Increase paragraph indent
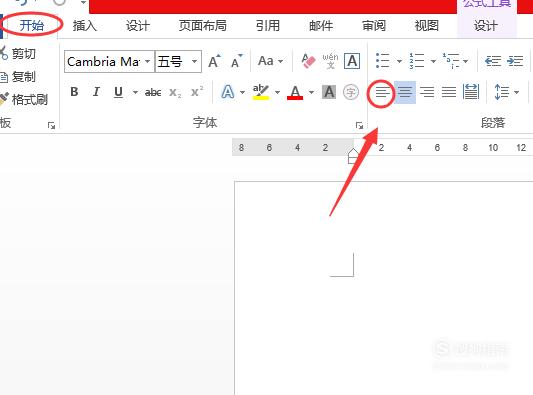Screen dimensions: 533x395 (515, 61)
